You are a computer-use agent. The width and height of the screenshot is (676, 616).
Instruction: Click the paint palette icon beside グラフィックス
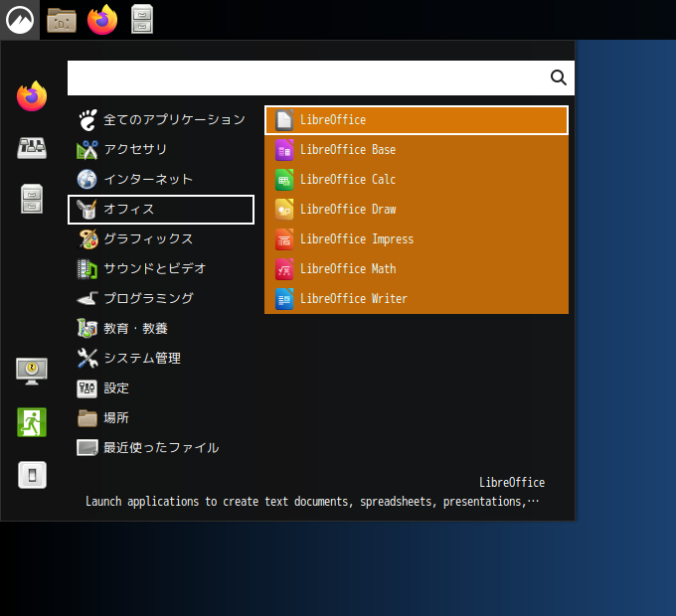pos(87,239)
